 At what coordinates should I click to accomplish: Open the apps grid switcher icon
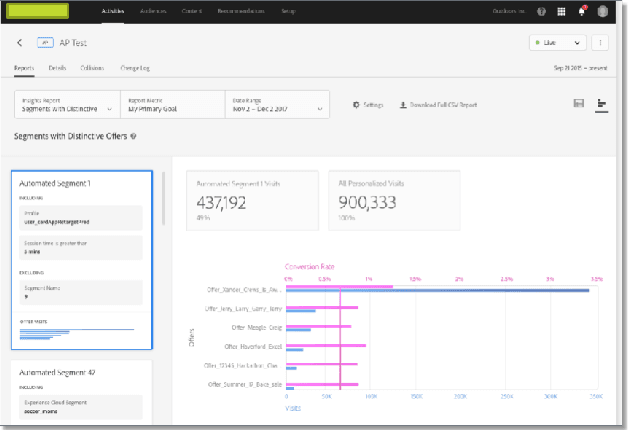tap(560, 12)
